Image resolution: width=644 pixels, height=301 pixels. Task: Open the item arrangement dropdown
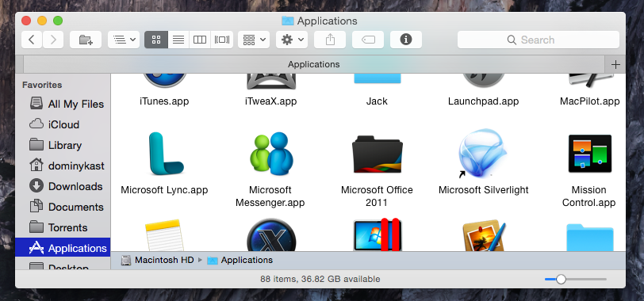254,40
